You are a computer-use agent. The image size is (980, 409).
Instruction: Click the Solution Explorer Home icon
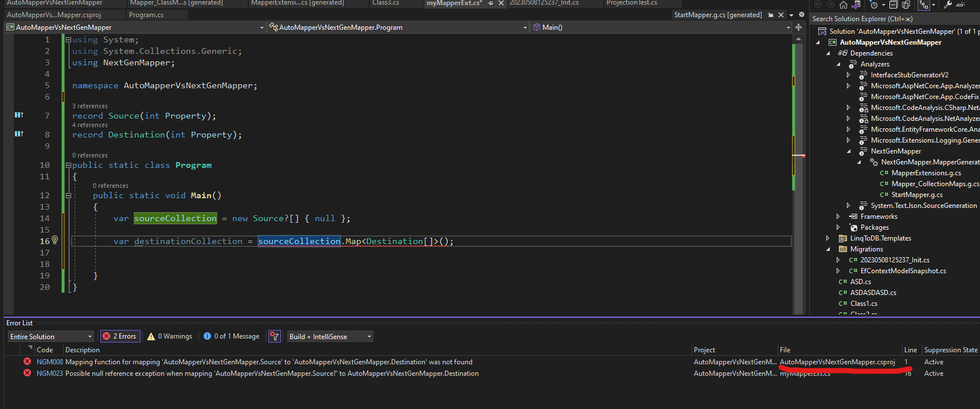844,5
